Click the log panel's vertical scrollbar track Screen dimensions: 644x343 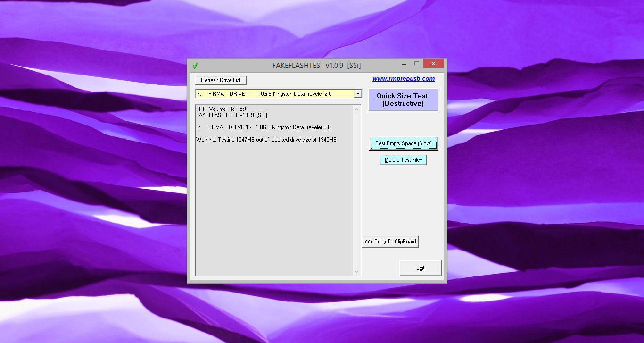(x=356, y=189)
